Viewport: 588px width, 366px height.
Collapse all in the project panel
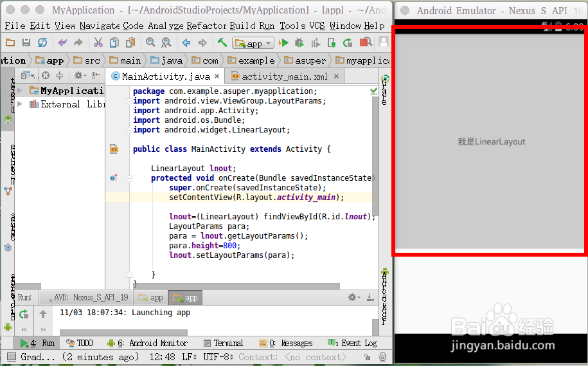[x=60, y=76]
